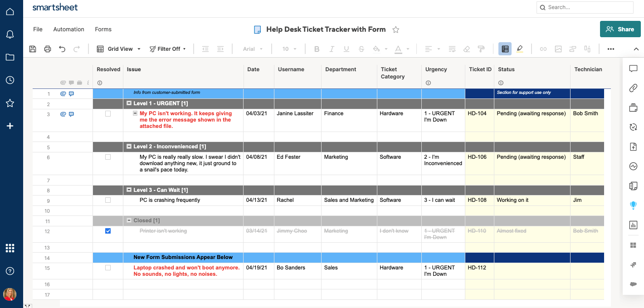The height and width of the screenshot is (308, 644).
Task: Toggle Conditional formatting grid icon
Action: [505, 49]
